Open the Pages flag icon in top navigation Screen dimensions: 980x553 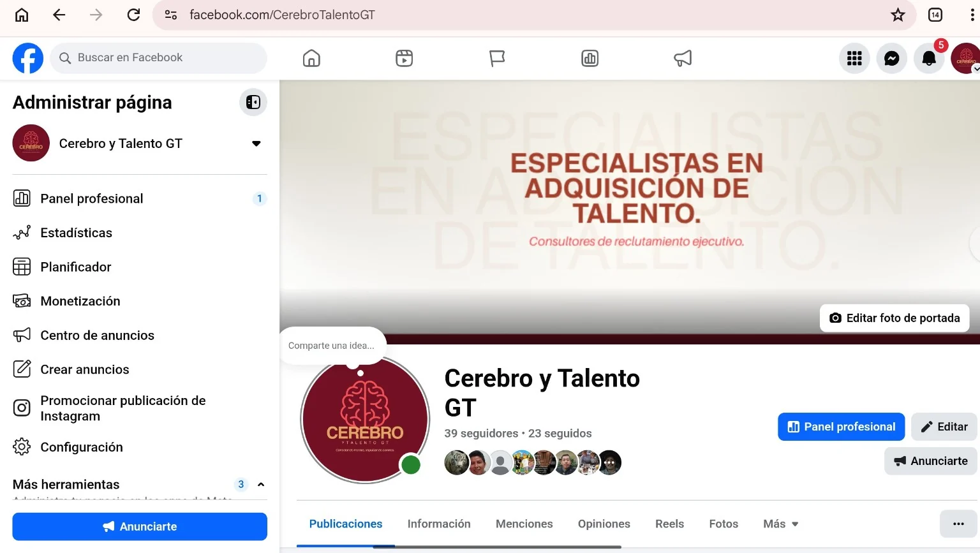[x=497, y=58]
